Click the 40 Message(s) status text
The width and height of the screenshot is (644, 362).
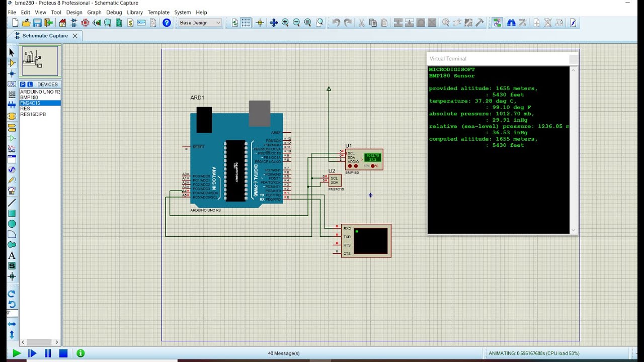[x=284, y=353]
